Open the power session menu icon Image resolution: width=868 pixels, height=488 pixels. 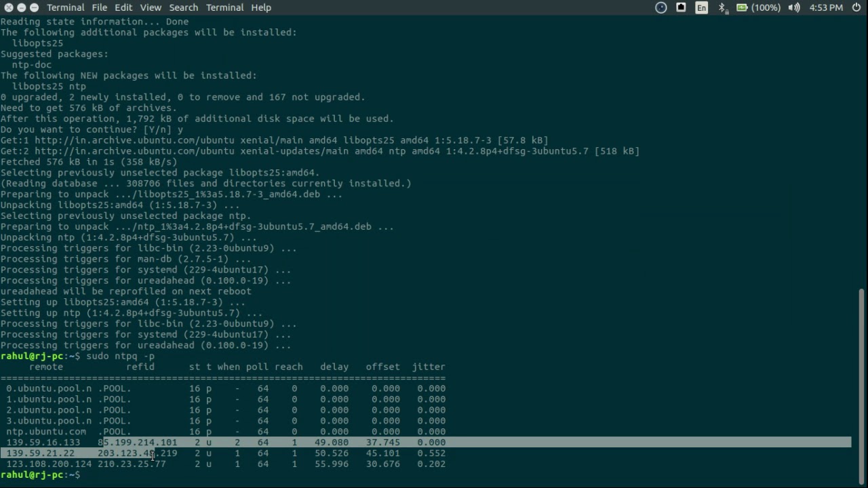click(856, 7)
